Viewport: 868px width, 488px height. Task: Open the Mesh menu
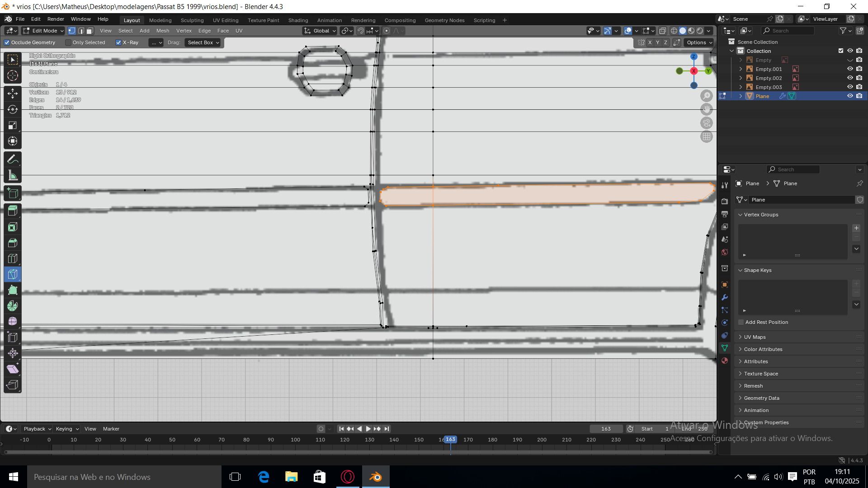(163, 31)
